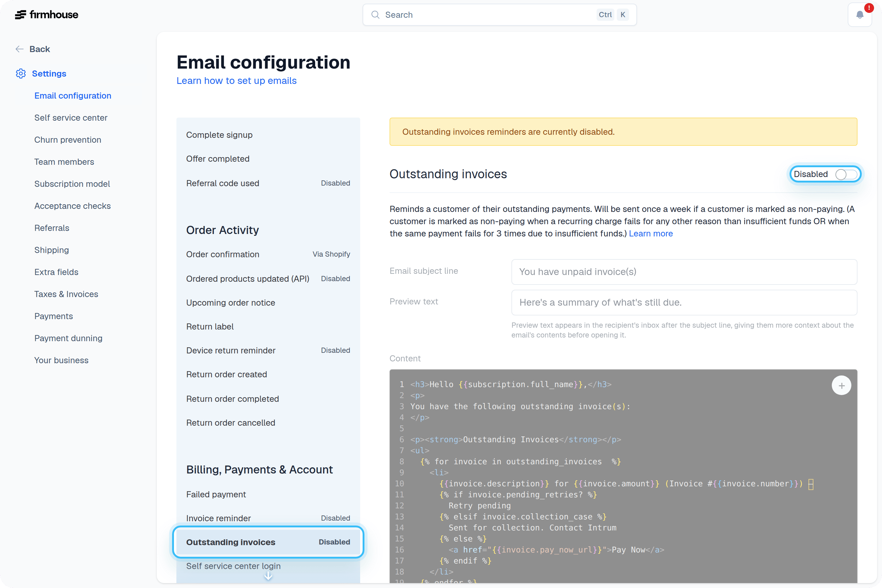The height and width of the screenshot is (588, 882).
Task: Click the Email subject line field
Action: 684,272
